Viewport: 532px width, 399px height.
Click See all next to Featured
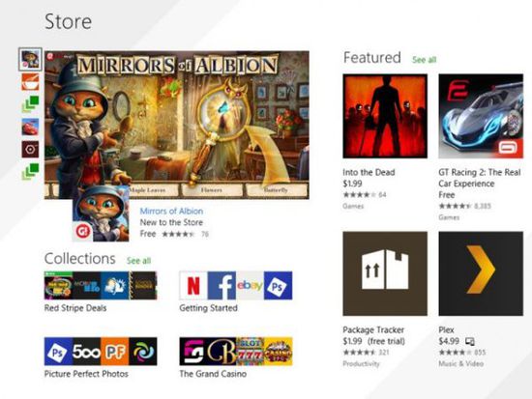[x=424, y=60]
